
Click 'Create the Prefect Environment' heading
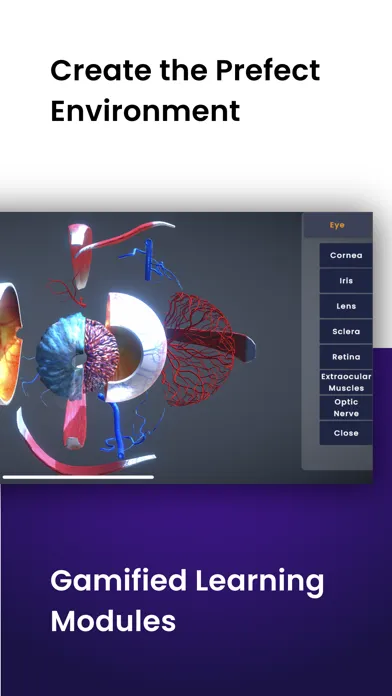[185, 90]
